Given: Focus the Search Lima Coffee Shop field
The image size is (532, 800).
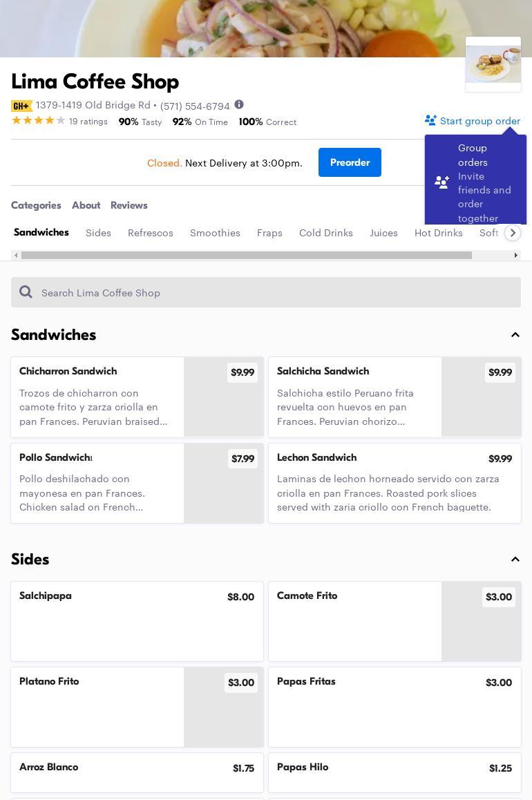Looking at the screenshot, I should click(276, 292).
